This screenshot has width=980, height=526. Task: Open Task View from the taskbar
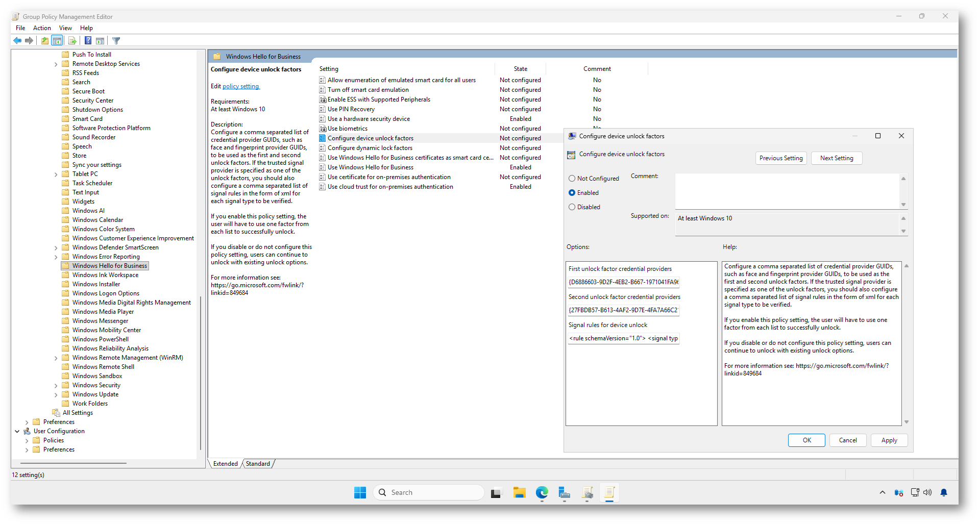tap(496, 492)
